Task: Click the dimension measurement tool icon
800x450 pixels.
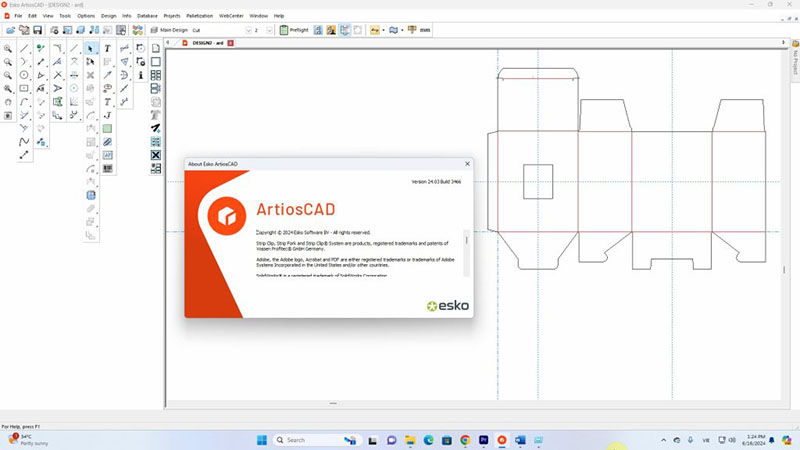Action: click(124, 48)
